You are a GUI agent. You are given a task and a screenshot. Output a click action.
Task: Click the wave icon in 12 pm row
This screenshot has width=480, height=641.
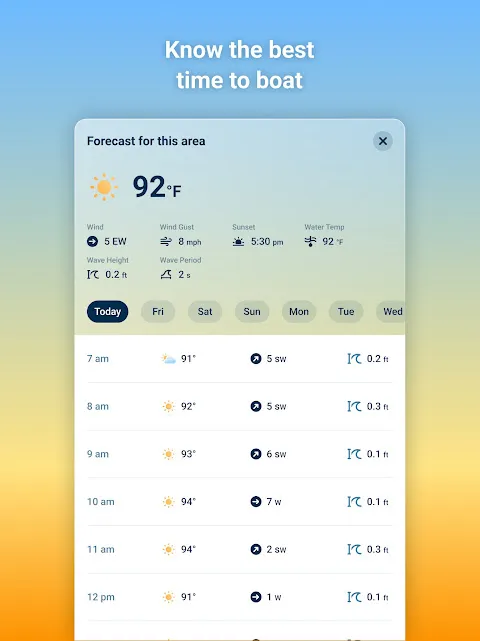354,597
